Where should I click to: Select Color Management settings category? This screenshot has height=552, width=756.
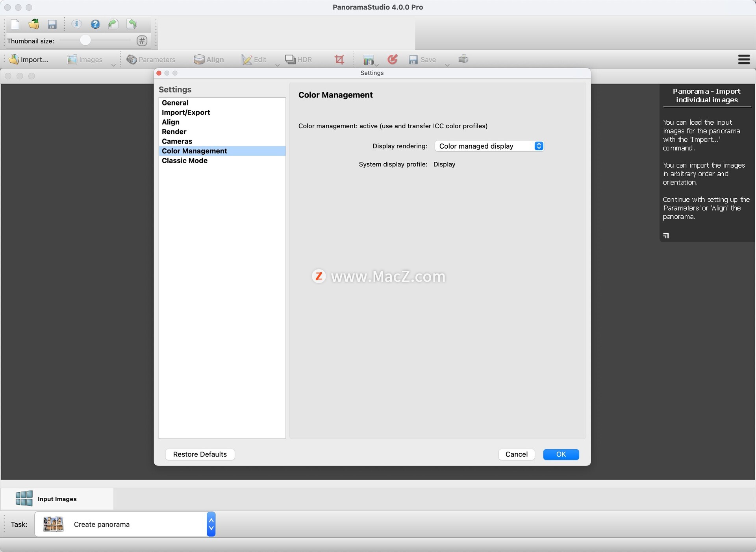(x=222, y=151)
